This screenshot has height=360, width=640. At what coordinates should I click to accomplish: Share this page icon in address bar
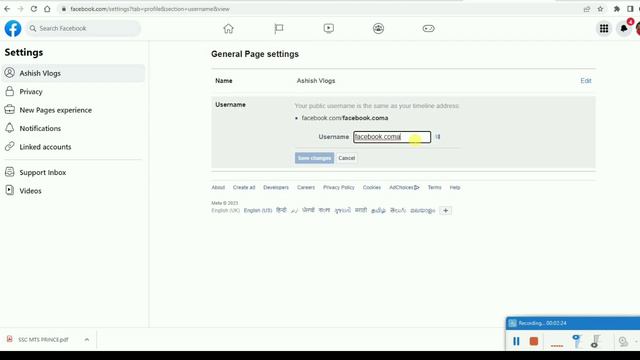(587, 9)
